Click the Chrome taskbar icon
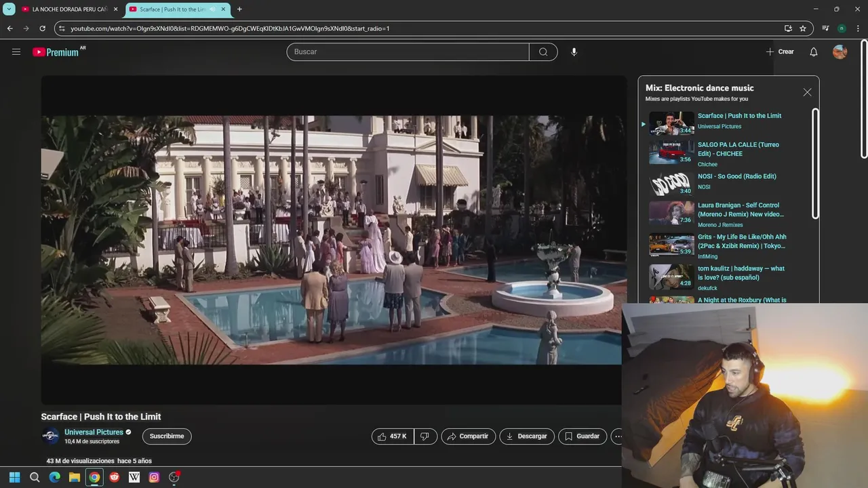This screenshot has width=868, height=488. (x=94, y=477)
